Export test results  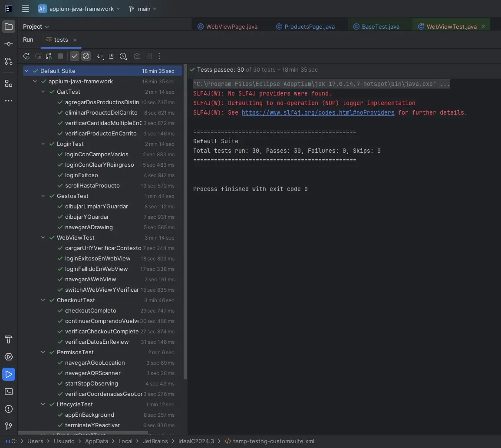(149, 56)
